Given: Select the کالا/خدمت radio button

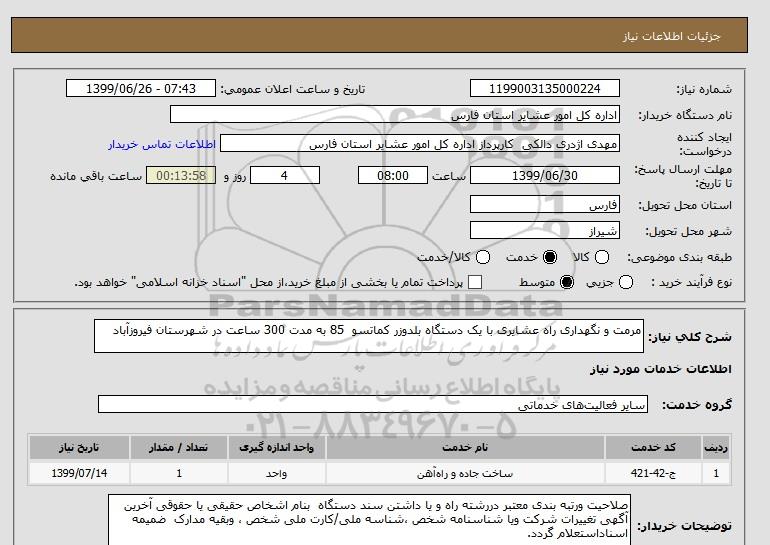Looking at the screenshot, I should click(483, 257).
